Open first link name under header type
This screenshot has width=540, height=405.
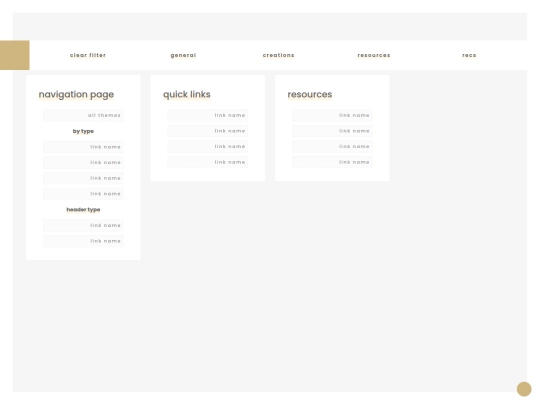point(83,226)
